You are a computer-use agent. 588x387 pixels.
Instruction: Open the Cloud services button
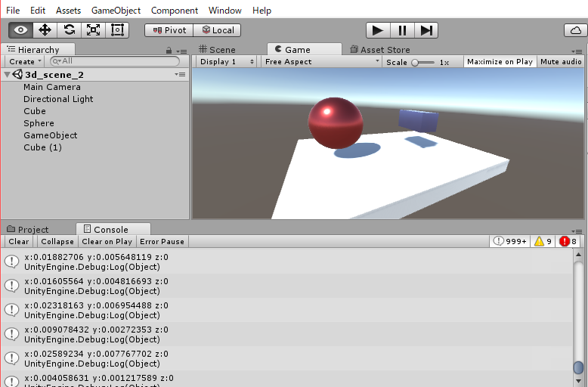[x=575, y=30]
